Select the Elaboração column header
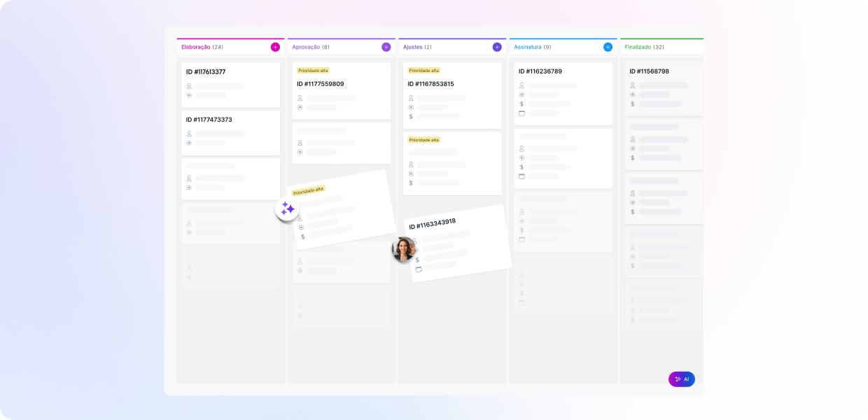This screenshot has width=868, height=420. coord(196,47)
